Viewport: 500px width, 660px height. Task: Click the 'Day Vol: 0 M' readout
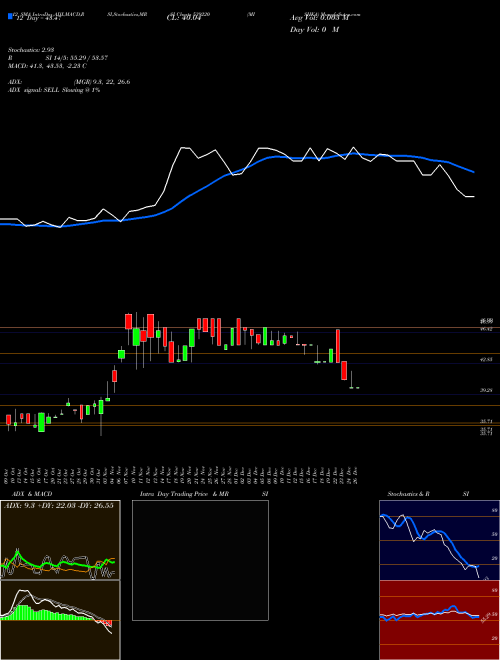click(x=314, y=30)
